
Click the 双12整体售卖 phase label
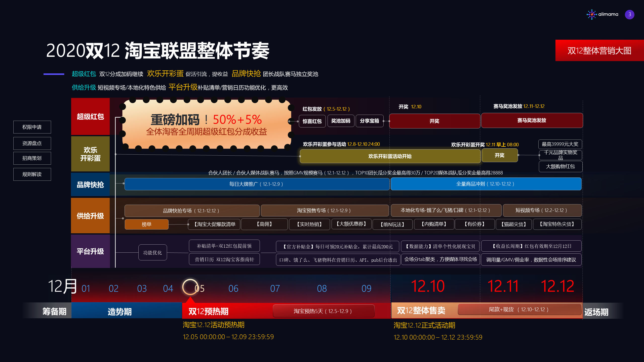[421, 310]
